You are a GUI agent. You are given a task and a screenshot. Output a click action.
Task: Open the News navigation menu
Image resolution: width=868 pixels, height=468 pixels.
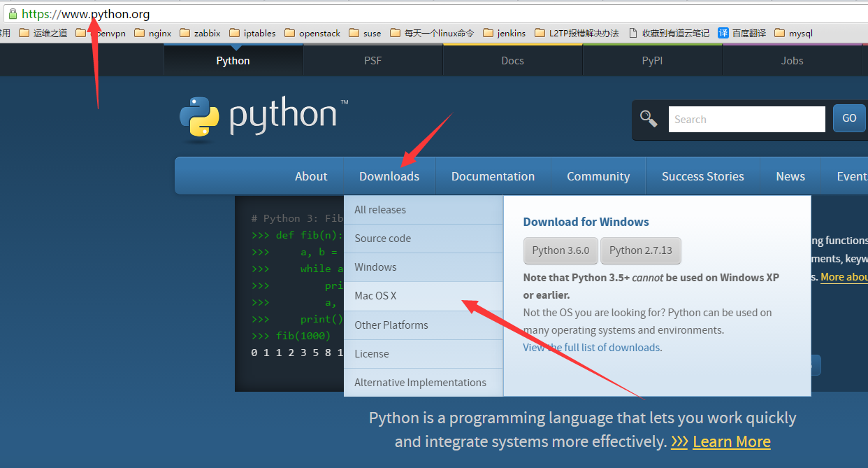click(790, 176)
